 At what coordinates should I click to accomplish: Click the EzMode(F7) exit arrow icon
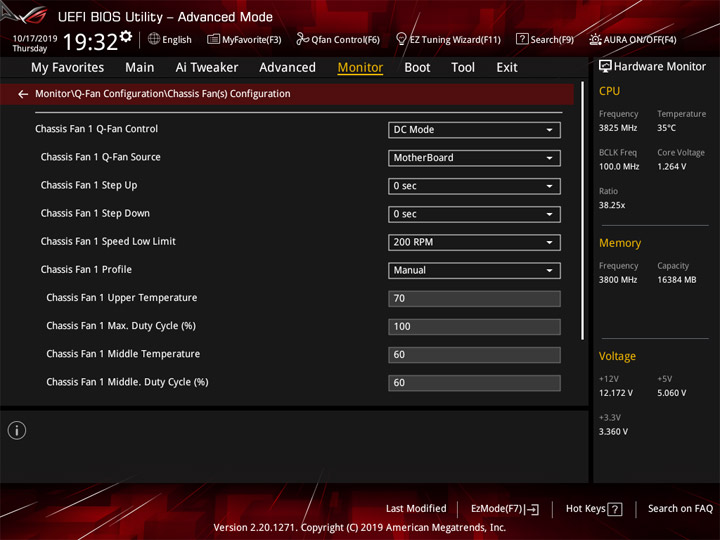532,509
